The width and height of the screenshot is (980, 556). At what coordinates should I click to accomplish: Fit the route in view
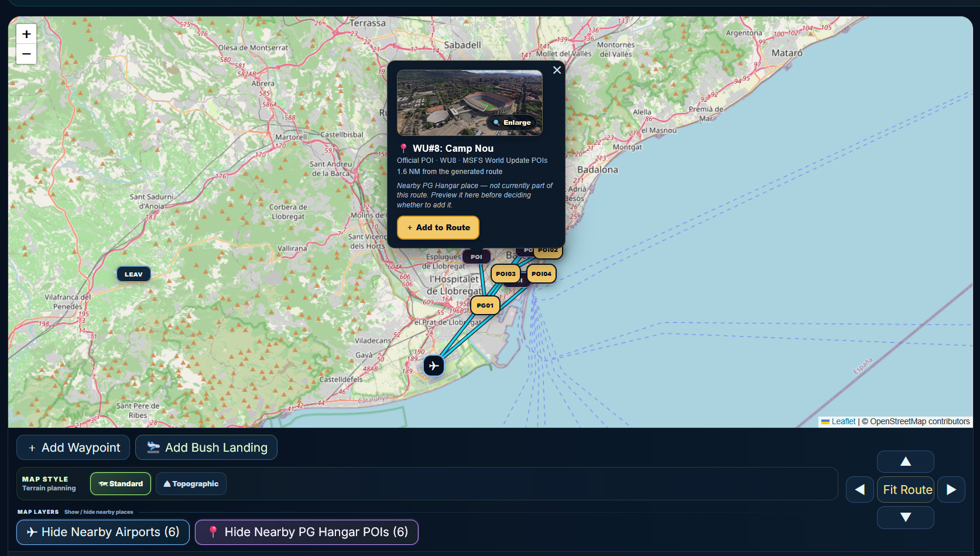tap(906, 490)
